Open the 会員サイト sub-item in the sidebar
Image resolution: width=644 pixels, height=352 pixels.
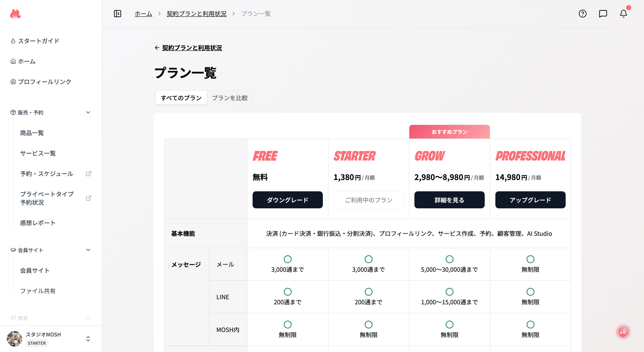click(x=35, y=270)
